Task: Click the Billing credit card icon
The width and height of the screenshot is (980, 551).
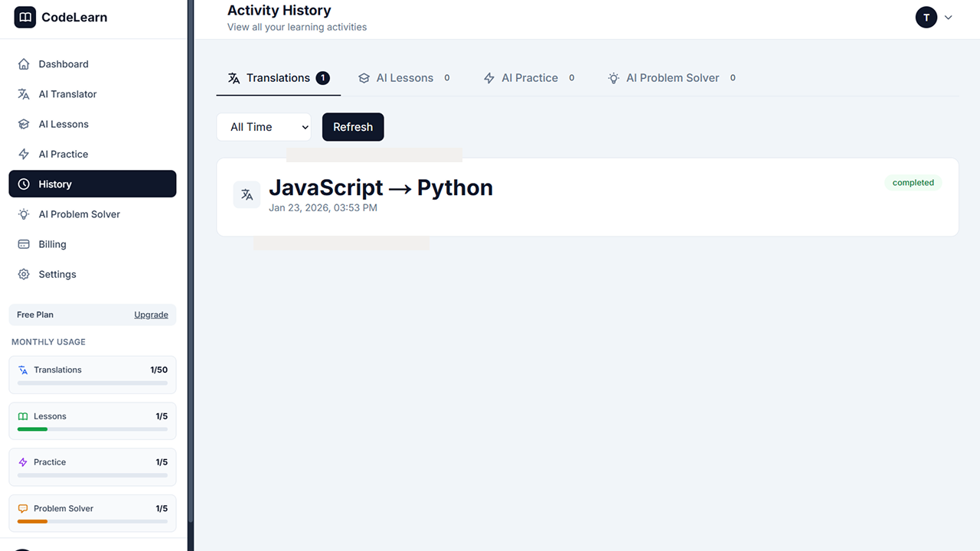Action: click(x=24, y=244)
